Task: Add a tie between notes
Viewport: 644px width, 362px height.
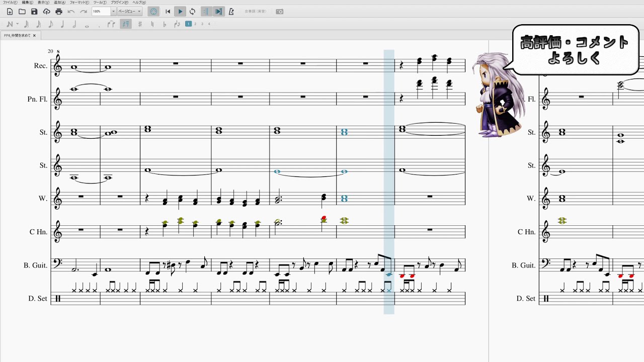Action: (x=112, y=24)
